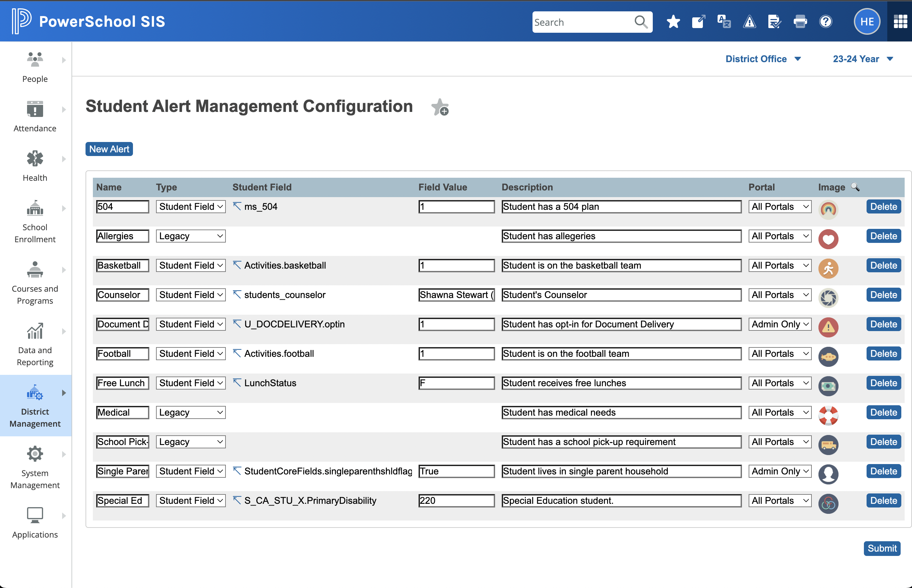Click the heart image for Allergies alert

[x=828, y=239]
